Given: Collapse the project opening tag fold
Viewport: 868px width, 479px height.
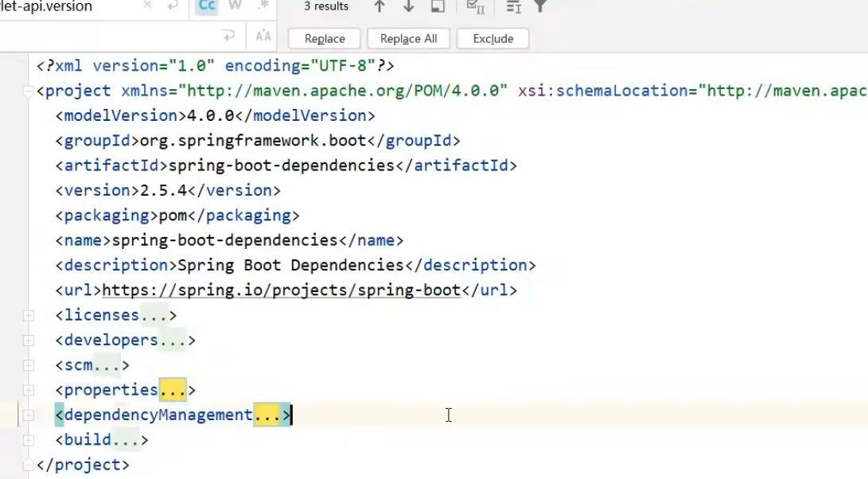Looking at the screenshot, I should pos(28,92).
